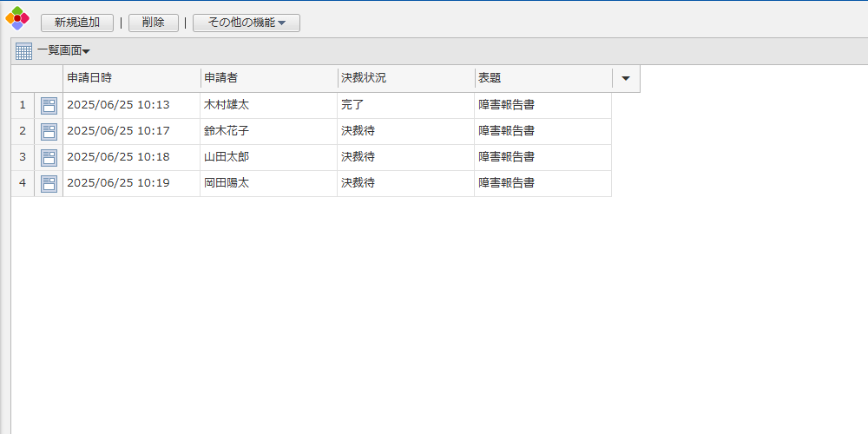Open the column options dropdown arrow
Image resolution: width=868 pixels, height=434 pixels.
(626, 78)
